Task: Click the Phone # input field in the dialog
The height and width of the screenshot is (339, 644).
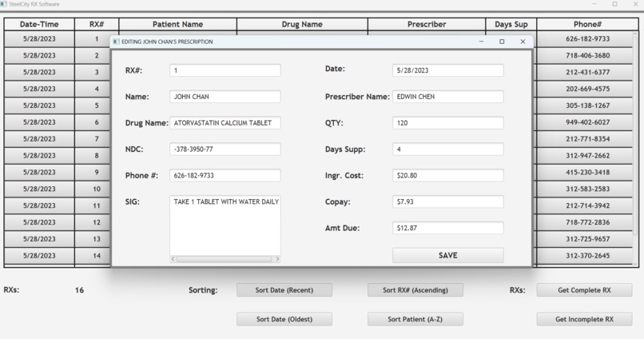Action: pos(225,175)
